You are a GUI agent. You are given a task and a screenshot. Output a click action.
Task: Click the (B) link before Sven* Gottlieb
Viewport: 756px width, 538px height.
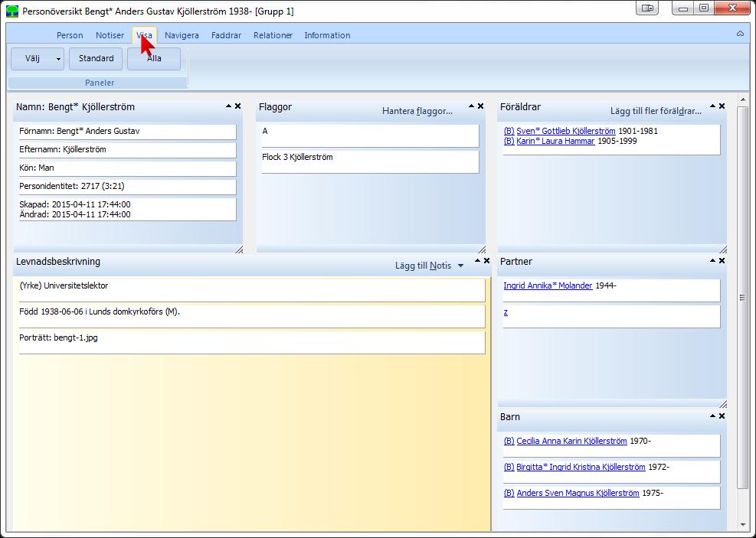tap(509, 131)
